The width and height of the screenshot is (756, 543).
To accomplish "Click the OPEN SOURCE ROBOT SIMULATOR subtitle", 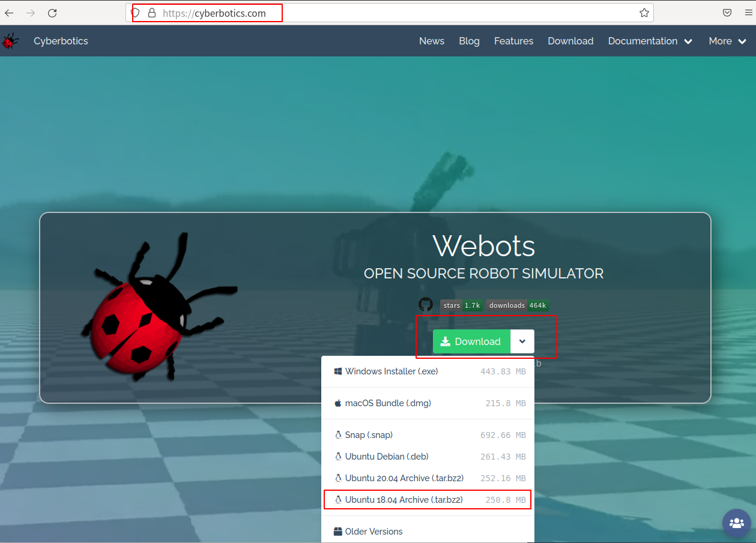I will pos(484,274).
